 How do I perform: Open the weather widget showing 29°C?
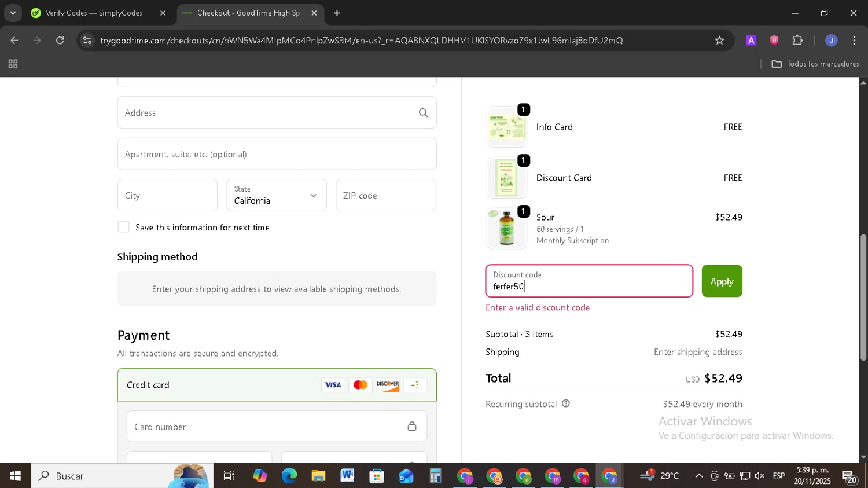click(660, 476)
